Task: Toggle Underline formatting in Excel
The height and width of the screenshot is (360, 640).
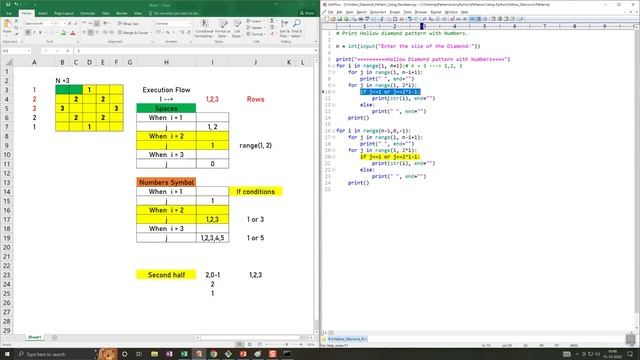Action: pos(40,33)
